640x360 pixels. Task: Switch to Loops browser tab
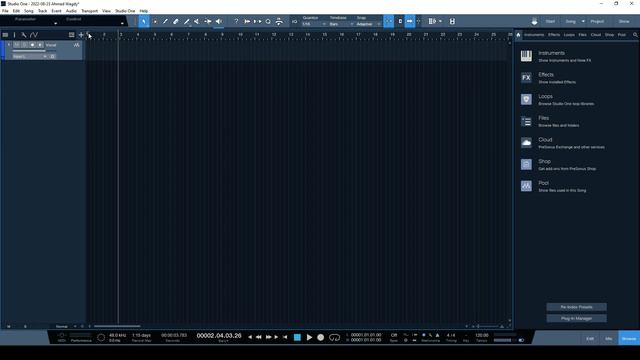(x=569, y=35)
